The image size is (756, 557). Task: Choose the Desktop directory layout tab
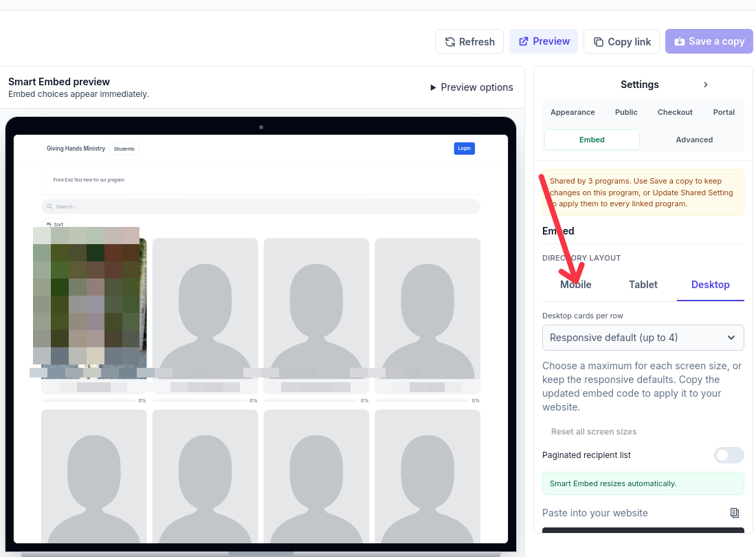[710, 285]
